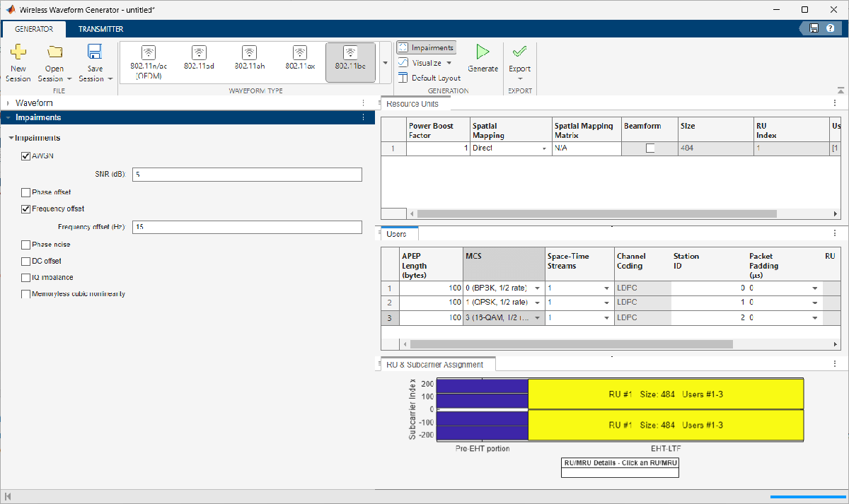Open the help question mark icon

pyautogui.click(x=830, y=28)
